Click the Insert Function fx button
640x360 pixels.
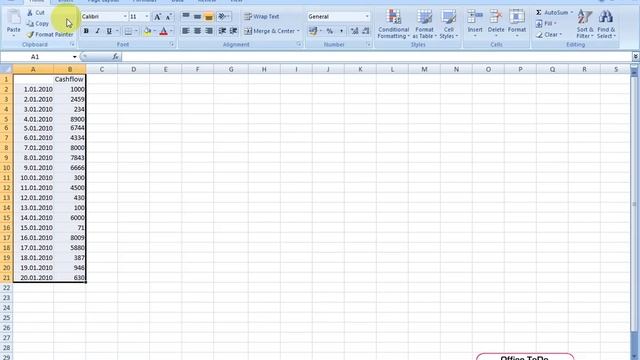click(x=116, y=57)
